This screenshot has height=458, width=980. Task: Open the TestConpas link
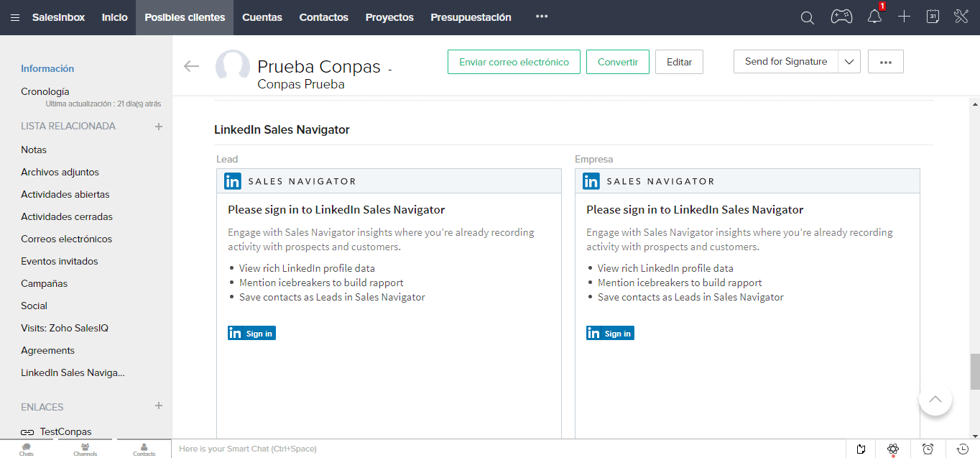pos(66,432)
